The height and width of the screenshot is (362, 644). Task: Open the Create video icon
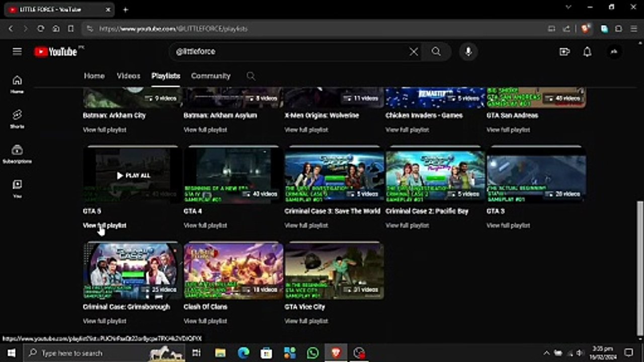click(x=565, y=51)
